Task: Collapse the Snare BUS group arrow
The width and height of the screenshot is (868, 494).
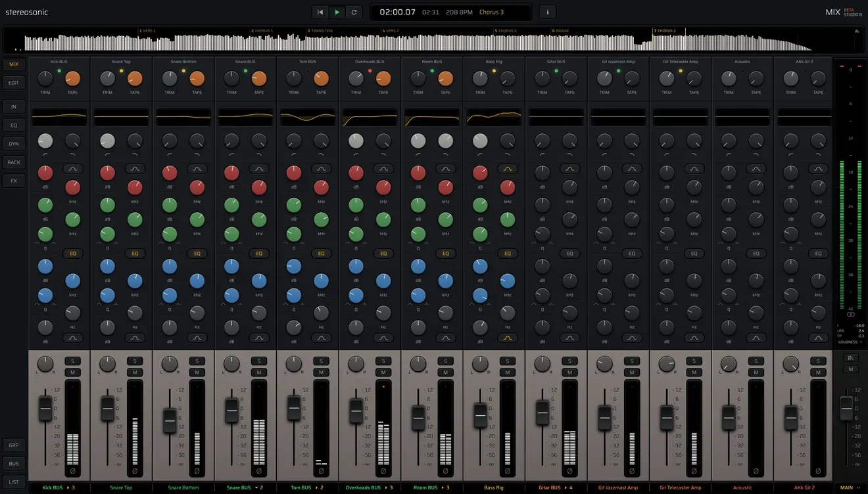Action: point(256,488)
